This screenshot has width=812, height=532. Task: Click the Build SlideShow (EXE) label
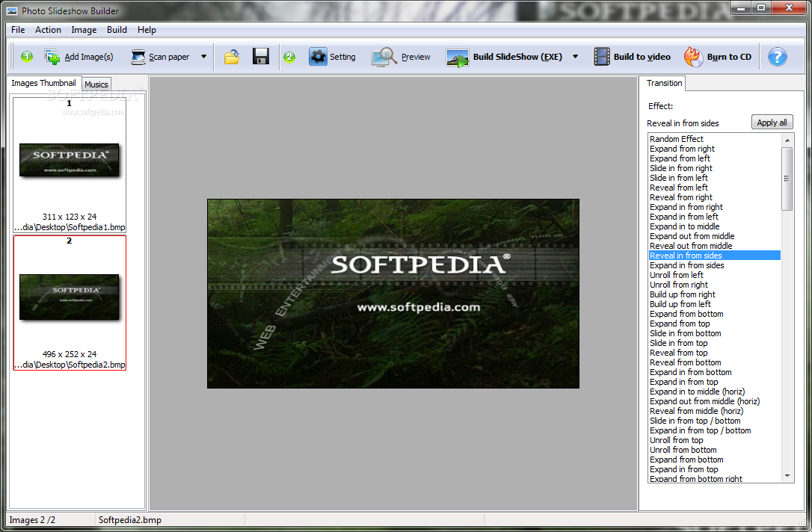(x=517, y=57)
